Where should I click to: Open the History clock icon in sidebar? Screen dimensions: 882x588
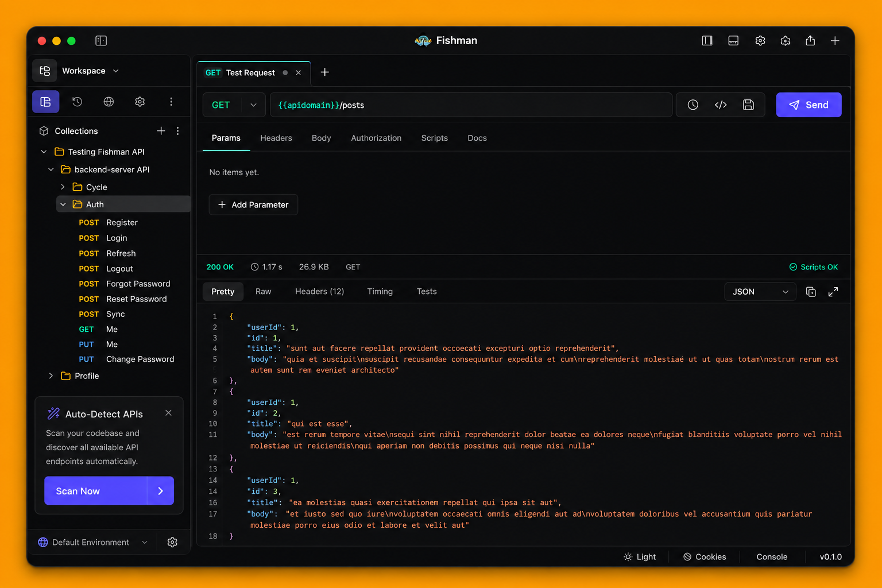tap(77, 102)
